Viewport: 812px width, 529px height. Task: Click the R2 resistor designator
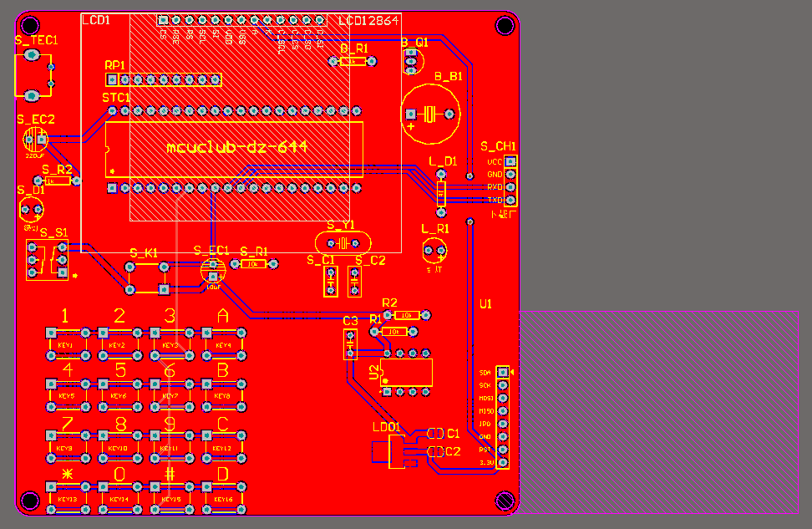pyautogui.click(x=389, y=303)
